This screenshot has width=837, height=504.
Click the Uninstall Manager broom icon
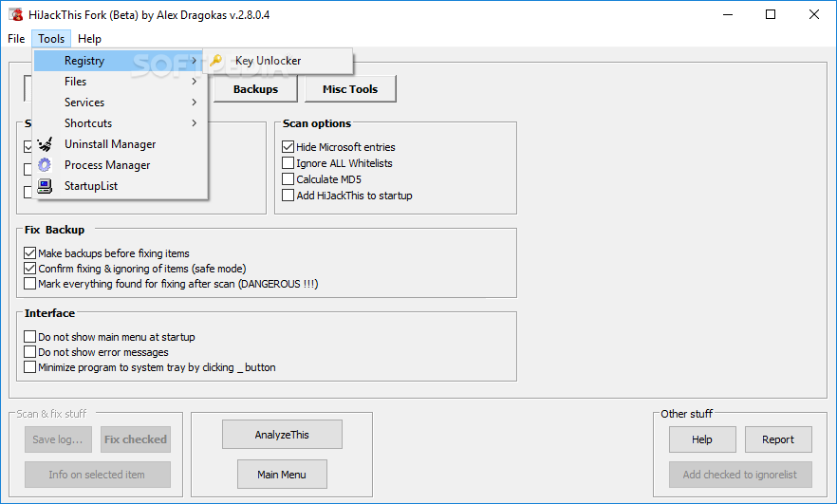45,144
